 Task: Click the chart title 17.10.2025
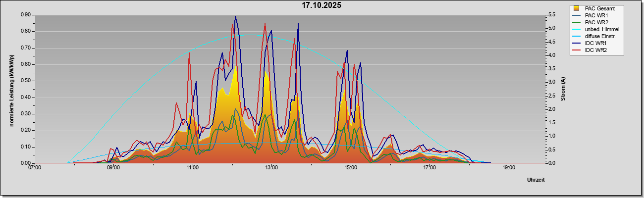point(322,5)
